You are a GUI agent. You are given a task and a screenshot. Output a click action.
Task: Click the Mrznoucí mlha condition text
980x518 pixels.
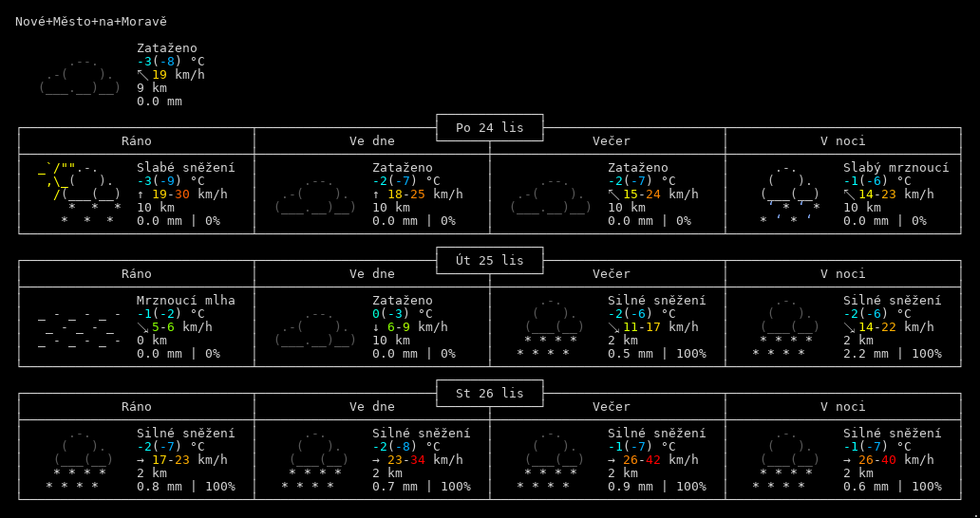click(x=185, y=300)
